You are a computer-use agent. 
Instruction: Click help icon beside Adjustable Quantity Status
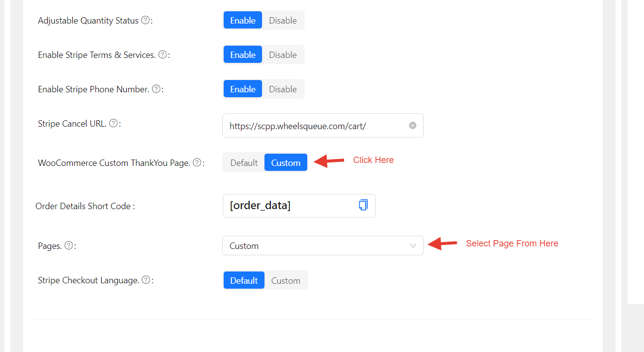(145, 21)
